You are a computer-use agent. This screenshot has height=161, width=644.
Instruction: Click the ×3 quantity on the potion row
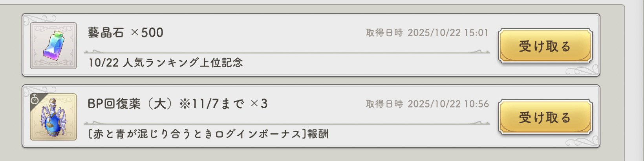(x=259, y=104)
